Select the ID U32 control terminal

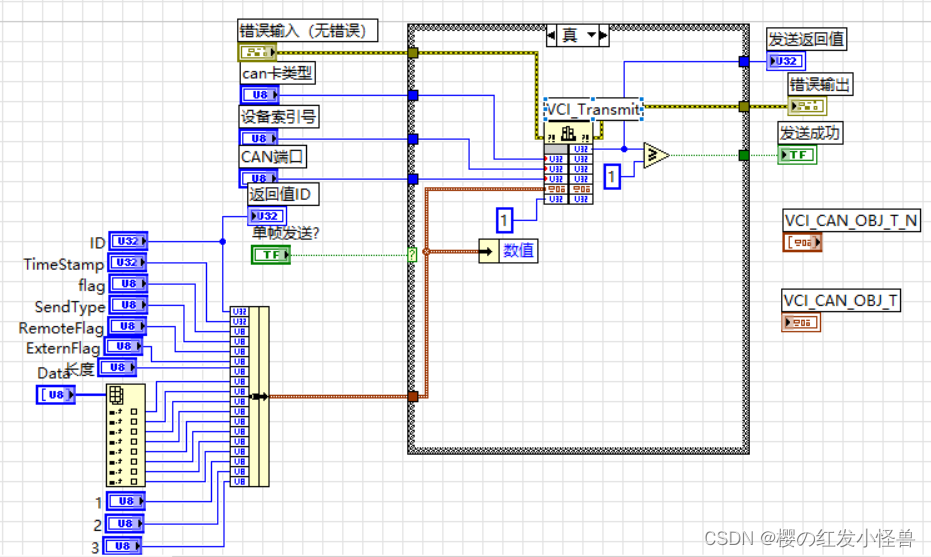point(128,241)
